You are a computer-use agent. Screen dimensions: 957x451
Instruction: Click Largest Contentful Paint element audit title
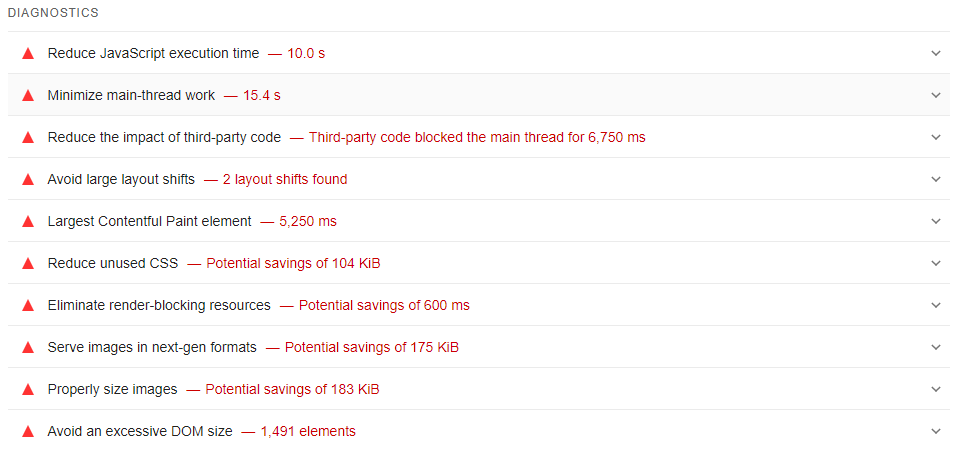[x=149, y=221]
